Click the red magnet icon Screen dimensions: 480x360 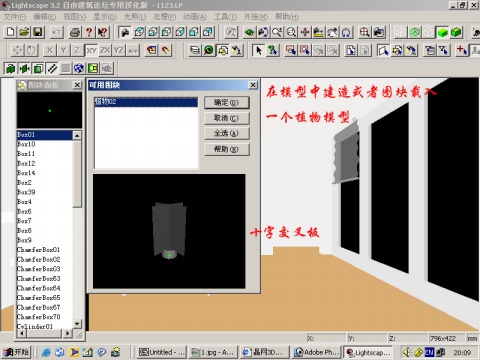click(166, 50)
